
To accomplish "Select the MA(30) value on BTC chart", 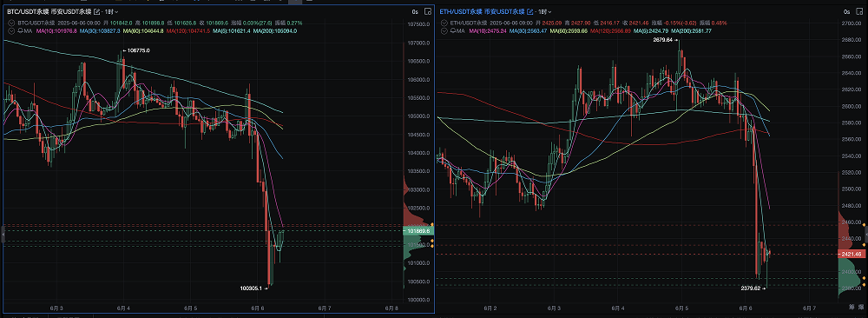I will coord(100,31).
